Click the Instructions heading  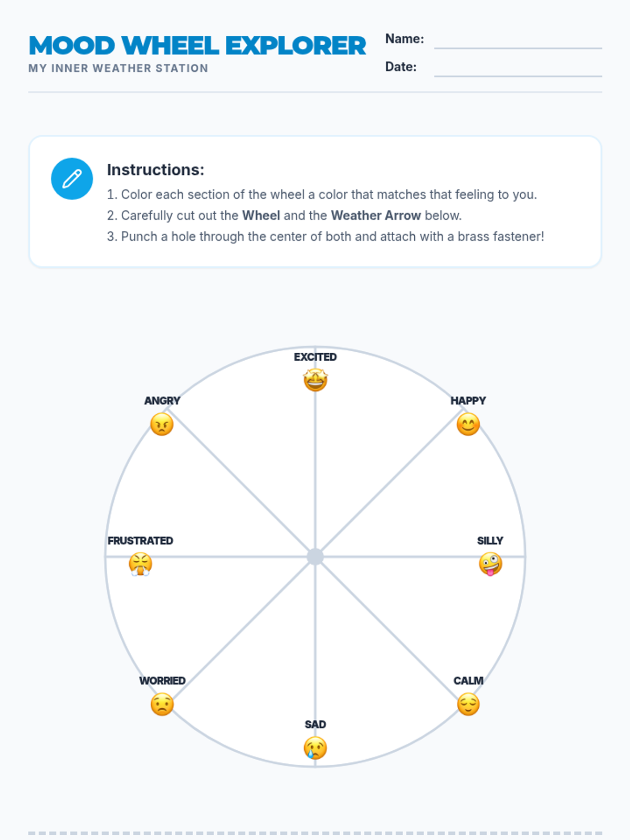coord(155,170)
